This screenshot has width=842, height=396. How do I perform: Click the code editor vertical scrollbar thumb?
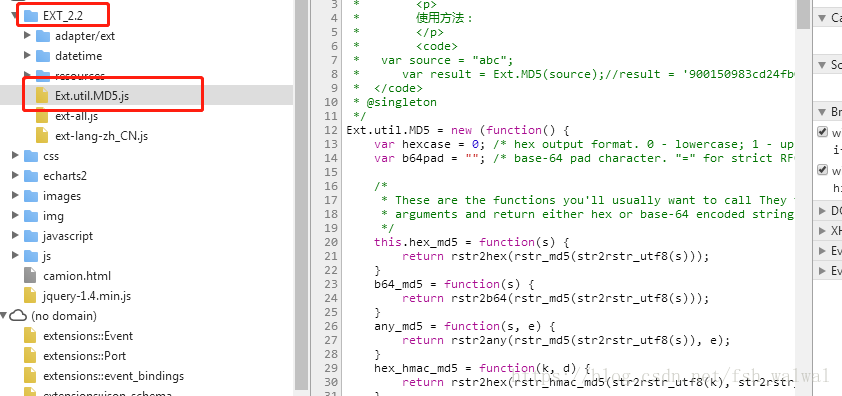point(803,14)
